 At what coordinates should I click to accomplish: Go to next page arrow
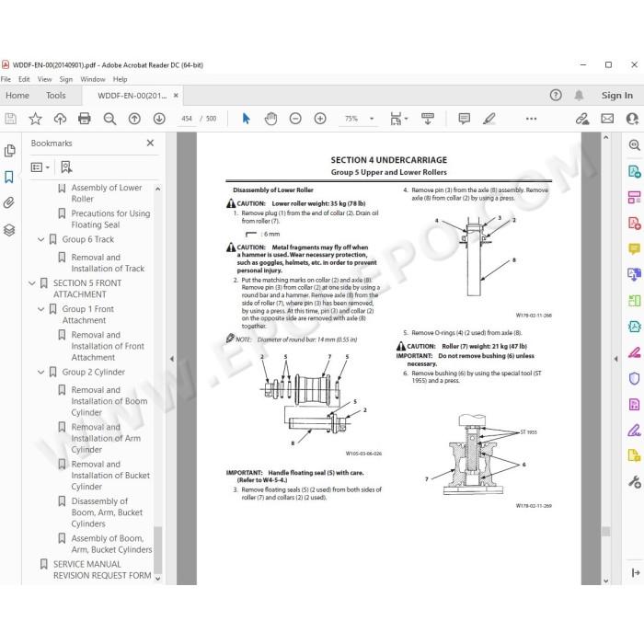[159, 119]
